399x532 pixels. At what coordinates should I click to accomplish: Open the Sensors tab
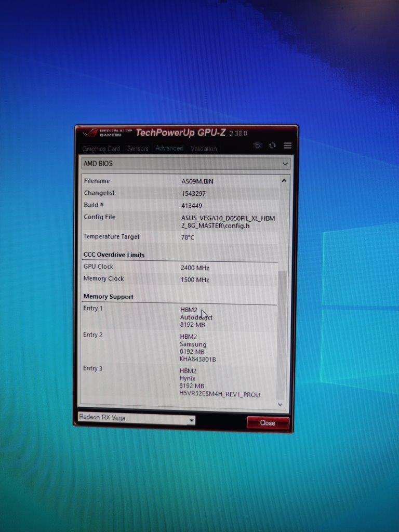pyautogui.click(x=138, y=149)
